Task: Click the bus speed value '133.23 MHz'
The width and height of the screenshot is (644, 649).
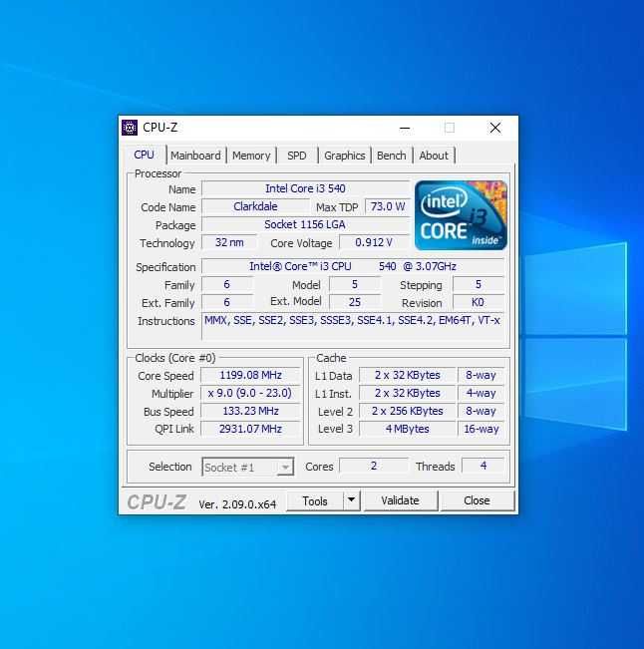Action: click(x=250, y=411)
